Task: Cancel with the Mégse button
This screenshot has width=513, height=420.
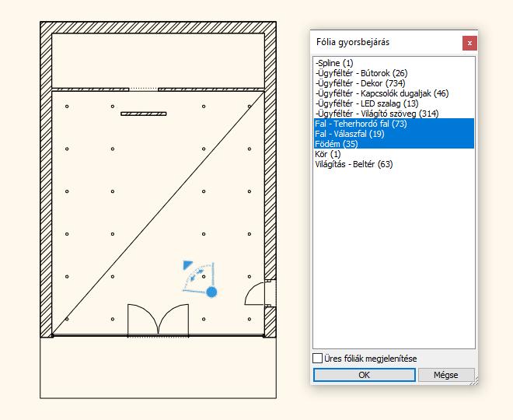Action: 446,375
